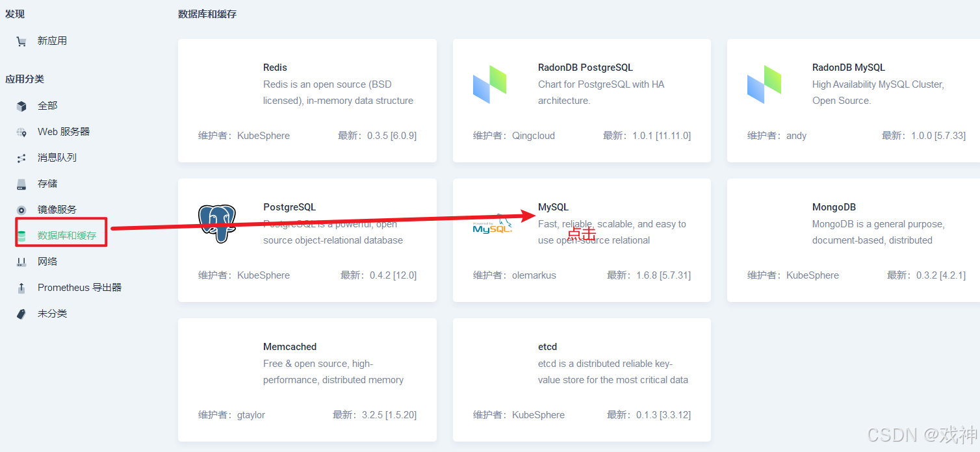Click the shopping cart icon beside 新应用
The height and width of the screenshot is (452, 980).
pos(21,41)
